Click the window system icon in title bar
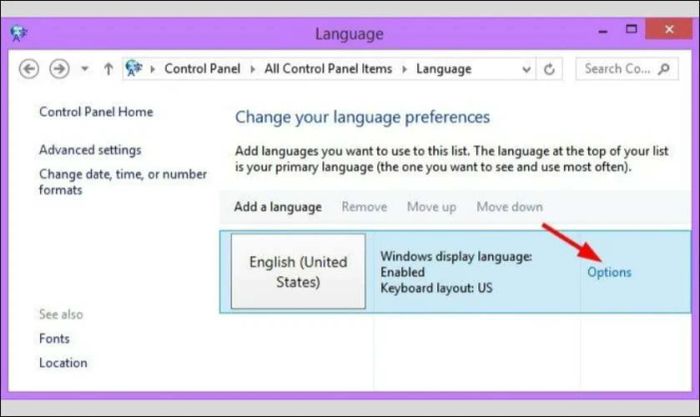 pos(18,33)
